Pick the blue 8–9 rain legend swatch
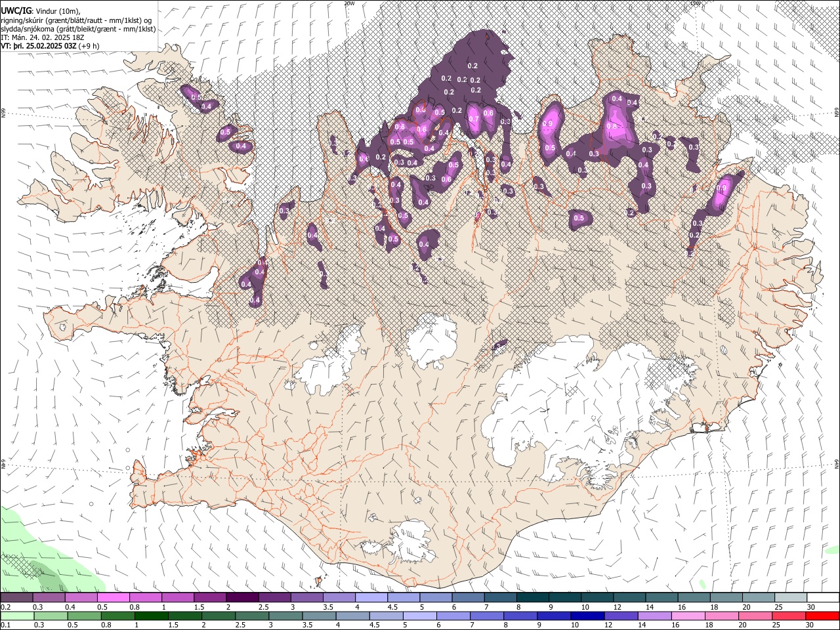 pyautogui.click(x=520, y=616)
